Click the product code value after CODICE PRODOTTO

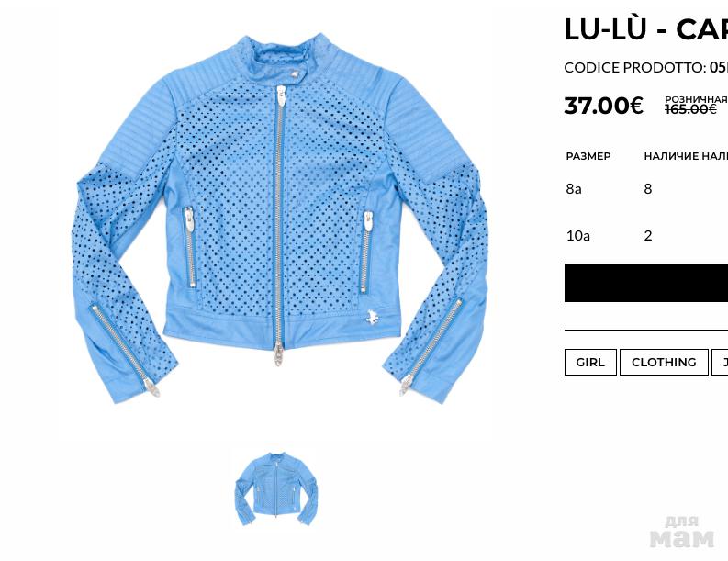(718, 68)
